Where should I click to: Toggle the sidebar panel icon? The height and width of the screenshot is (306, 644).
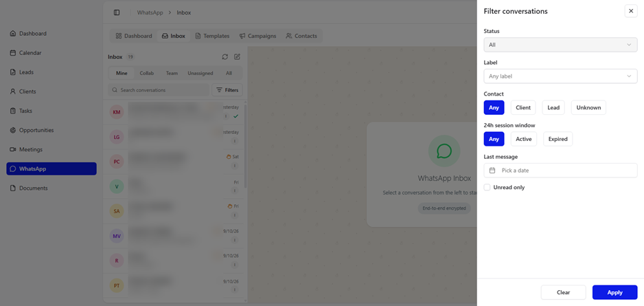point(117,12)
